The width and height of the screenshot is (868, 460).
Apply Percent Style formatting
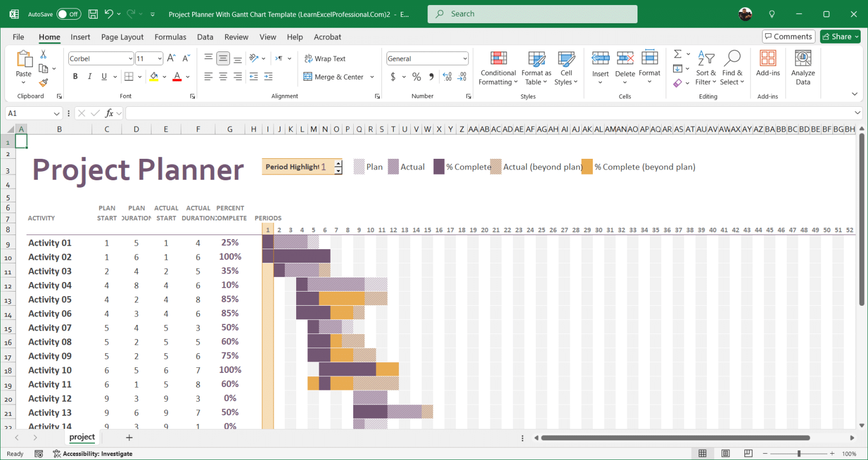pos(416,77)
